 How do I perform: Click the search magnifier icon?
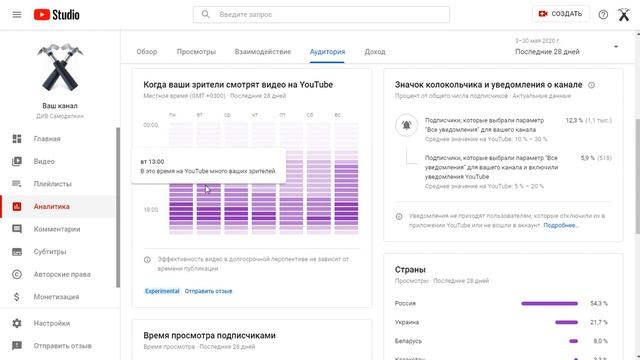point(206,15)
